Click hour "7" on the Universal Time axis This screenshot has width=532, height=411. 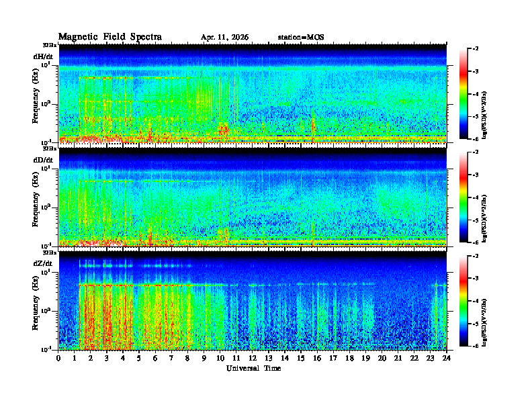(171, 359)
